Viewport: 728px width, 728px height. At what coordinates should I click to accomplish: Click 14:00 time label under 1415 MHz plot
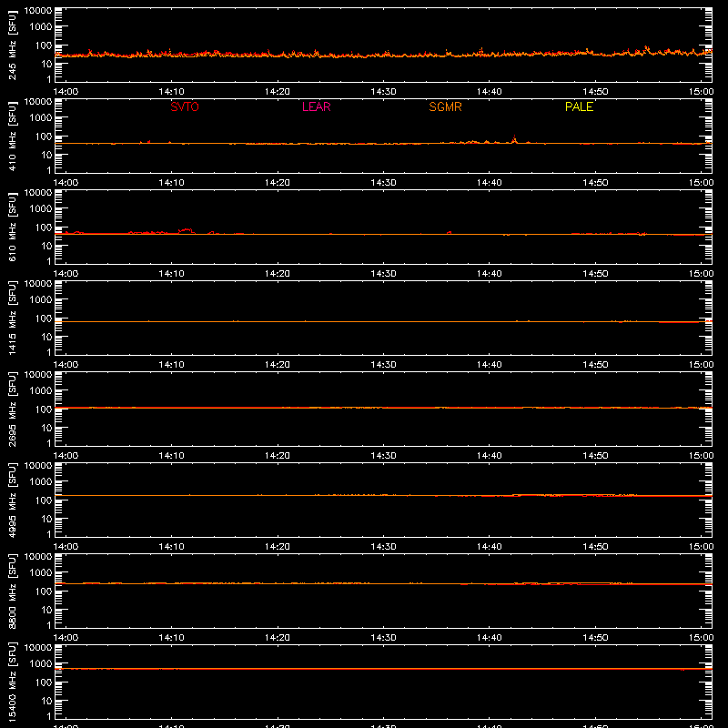pos(66,365)
